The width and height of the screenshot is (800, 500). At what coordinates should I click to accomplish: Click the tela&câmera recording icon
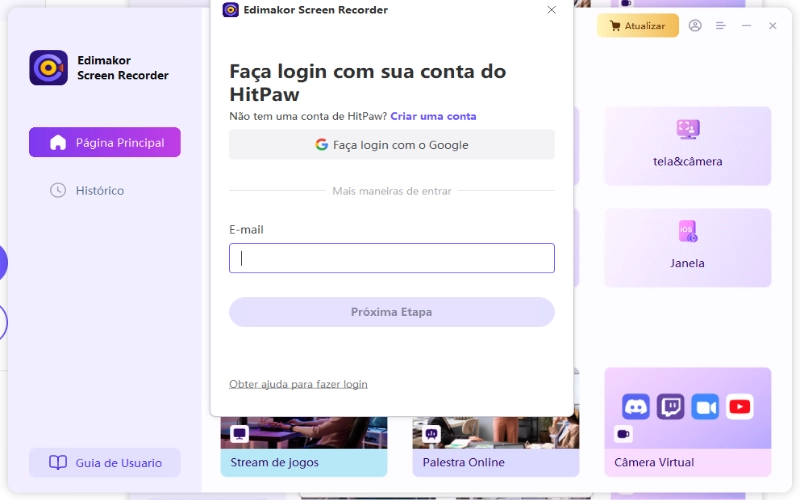pyautogui.click(x=687, y=129)
